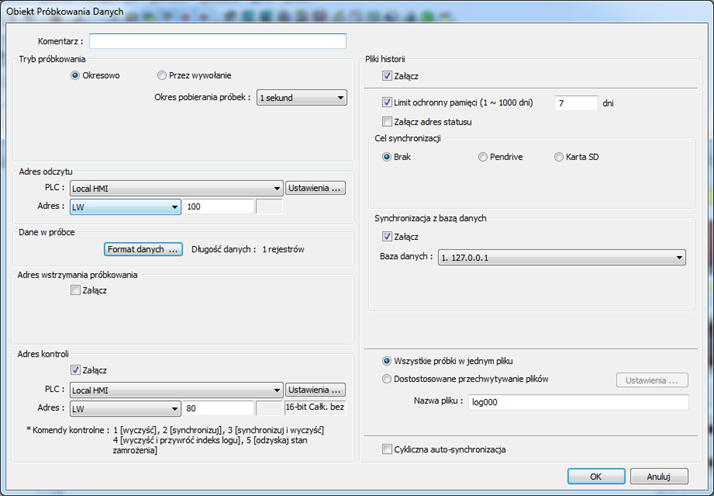The image size is (714, 496).
Task: Open Ustawienia for Adres odczytu
Action: [x=315, y=188]
